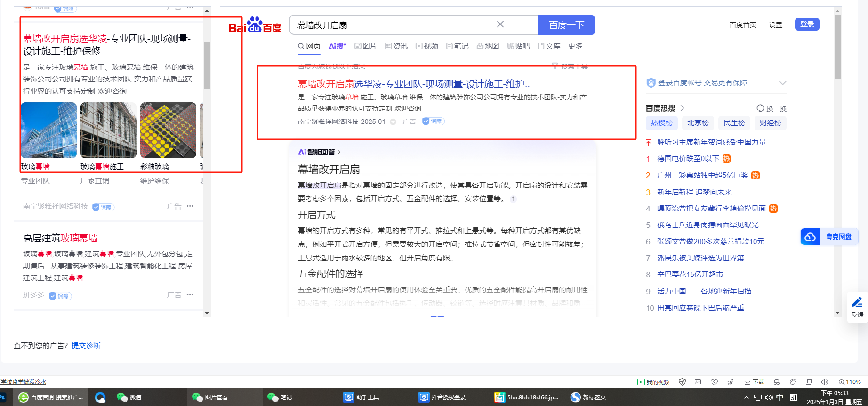The image size is (868, 406).
Task: Expand the 登录百度帐号 notice chevron
Action: [x=782, y=83]
